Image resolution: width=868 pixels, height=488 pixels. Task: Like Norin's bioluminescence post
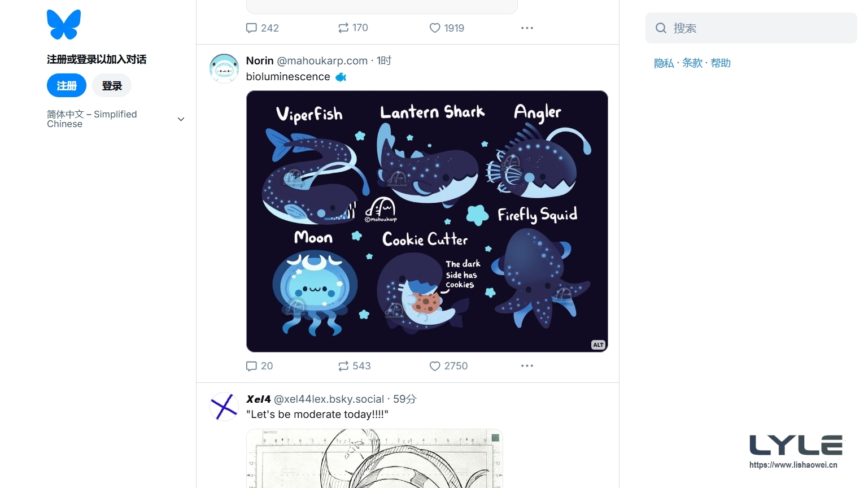pos(435,366)
